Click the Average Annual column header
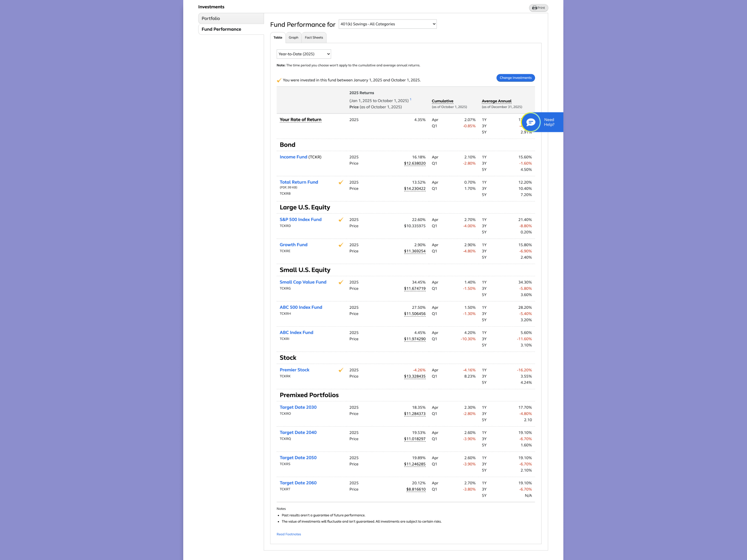 496,101
